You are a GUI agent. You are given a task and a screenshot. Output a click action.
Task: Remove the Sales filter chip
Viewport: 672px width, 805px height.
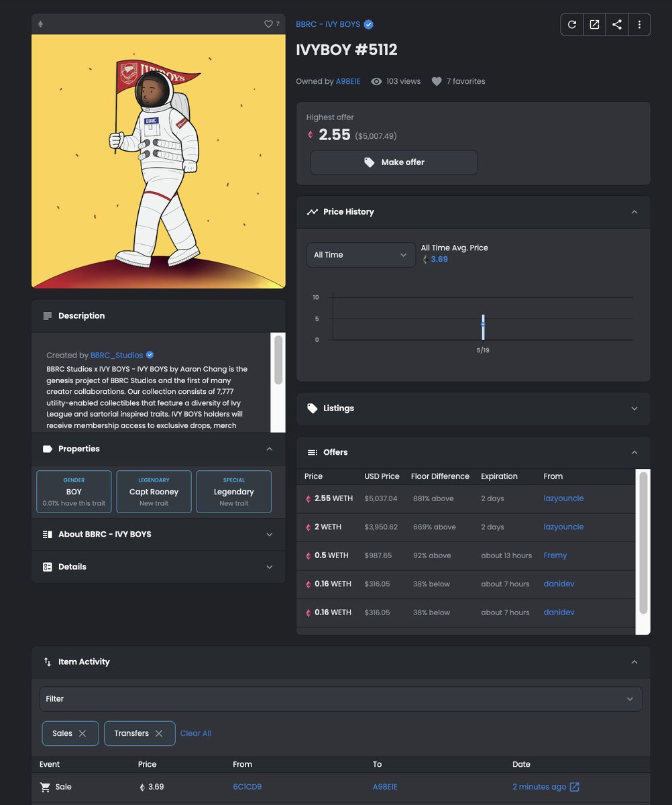(82, 733)
